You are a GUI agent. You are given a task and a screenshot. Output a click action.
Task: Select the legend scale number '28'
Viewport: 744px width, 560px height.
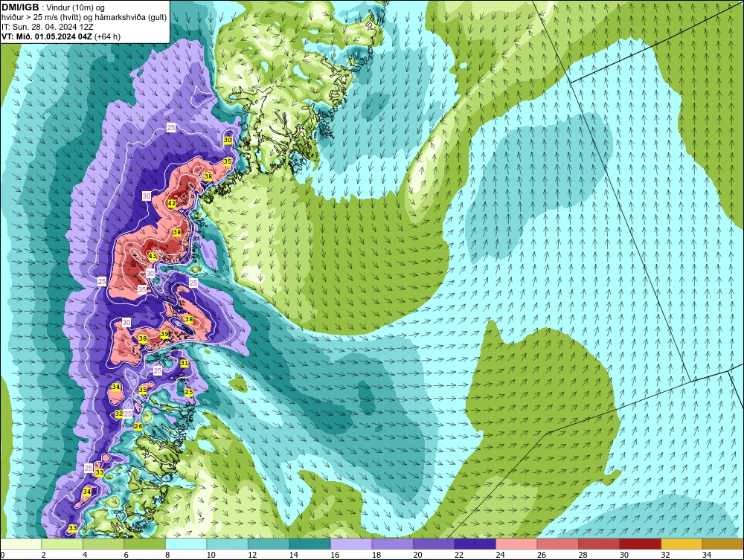pos(583,555)
